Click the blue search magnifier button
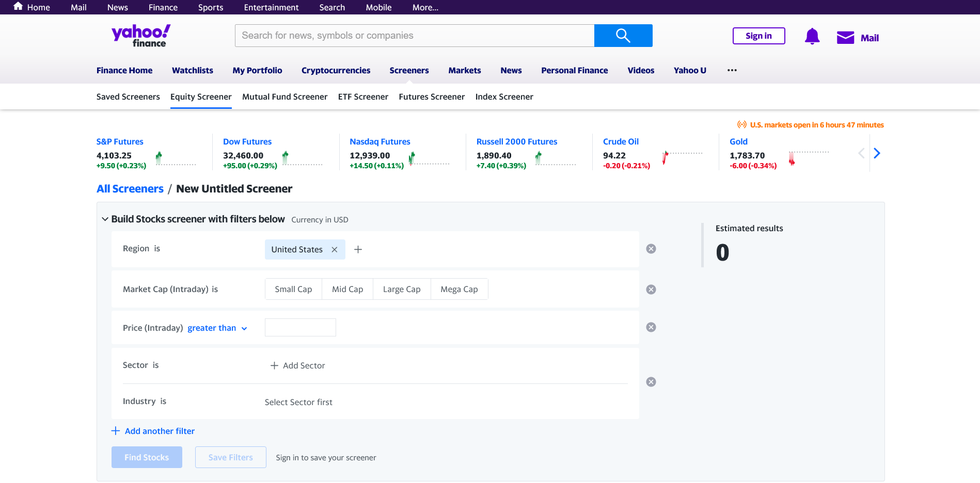This screenshot has height=483, width=980. (623, 36)
